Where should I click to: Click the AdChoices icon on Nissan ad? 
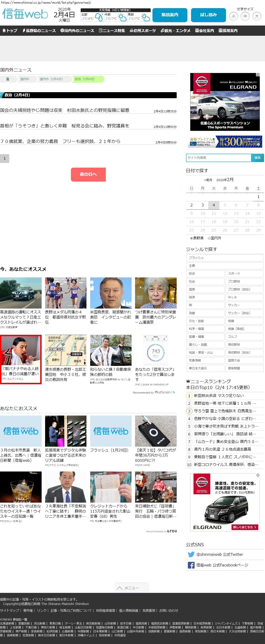[258, 75]
